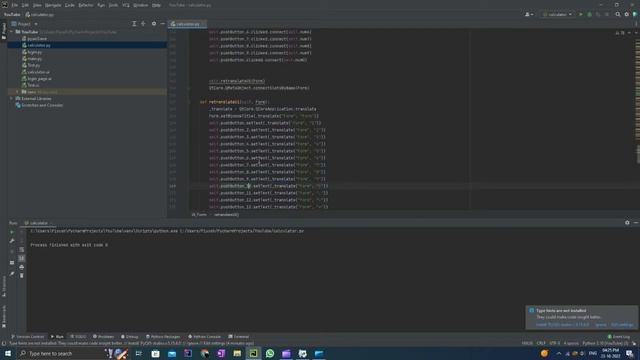
Task: Hide the Run panel with the minus icon
Action: tap(636, 223)
